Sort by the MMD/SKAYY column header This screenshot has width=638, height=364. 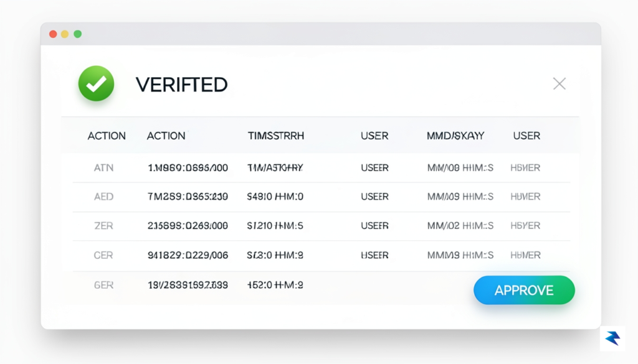tap(455, 136)
